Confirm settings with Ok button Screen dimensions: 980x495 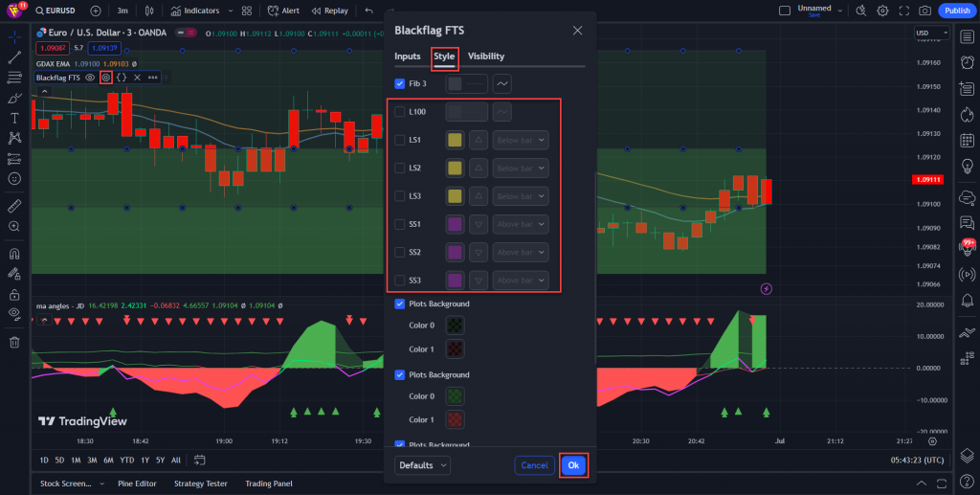click(x=573, y=465)
